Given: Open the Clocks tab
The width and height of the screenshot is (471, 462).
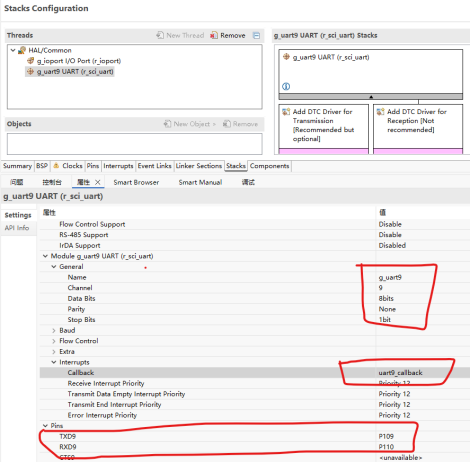Looking at the screenshot, I should tap(68, 166).
